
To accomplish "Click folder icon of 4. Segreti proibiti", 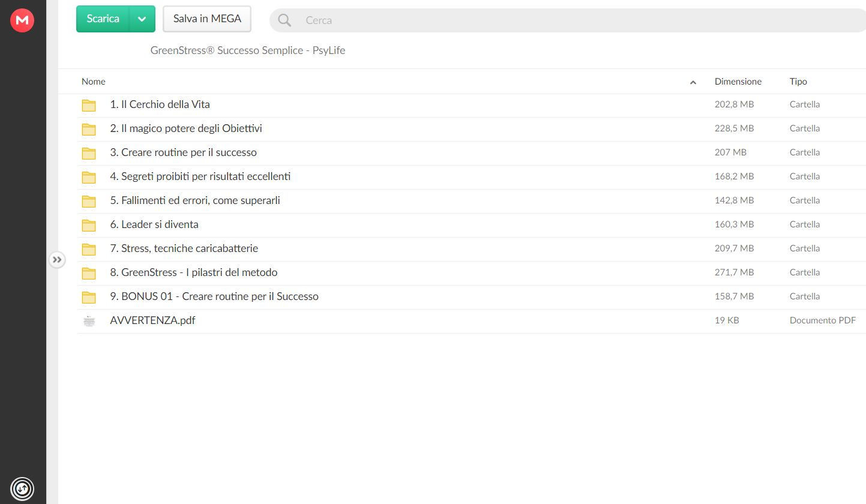I will click(89, 177).
